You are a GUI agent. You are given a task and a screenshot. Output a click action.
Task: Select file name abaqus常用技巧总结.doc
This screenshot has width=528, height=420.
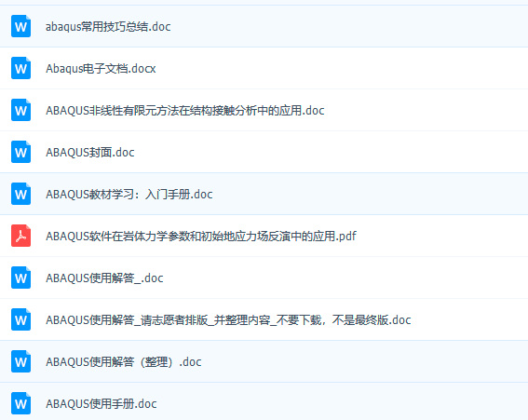108,26
